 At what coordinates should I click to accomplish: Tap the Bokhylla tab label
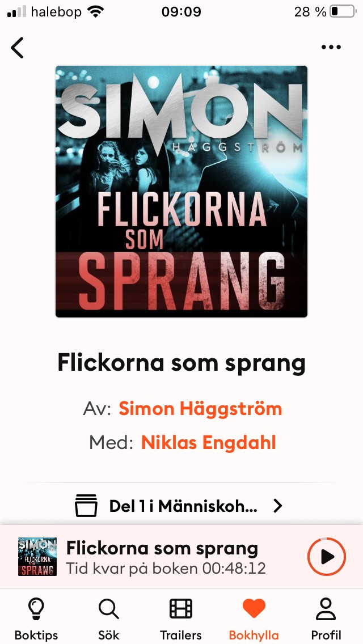pyautogui.click(x=254, y=635)
